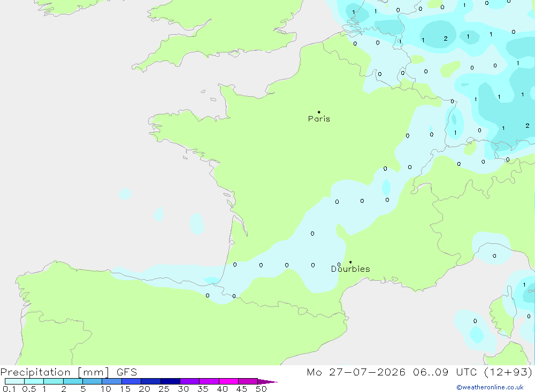The height and width of the screenshot is (392, 535).
Task: Click the '06..09 UTC' time range
Action: (x=445, y=372)
